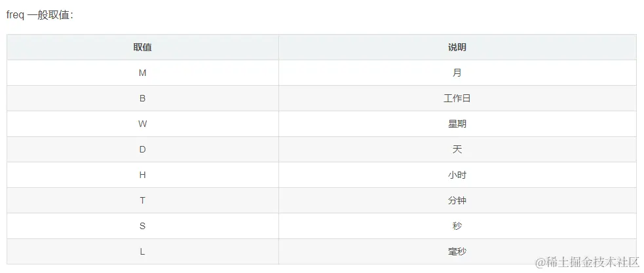The height and width of the screenshot is (273, 644).
Task: Click the 秒 description cell
Action: click(x=457, y=226)
